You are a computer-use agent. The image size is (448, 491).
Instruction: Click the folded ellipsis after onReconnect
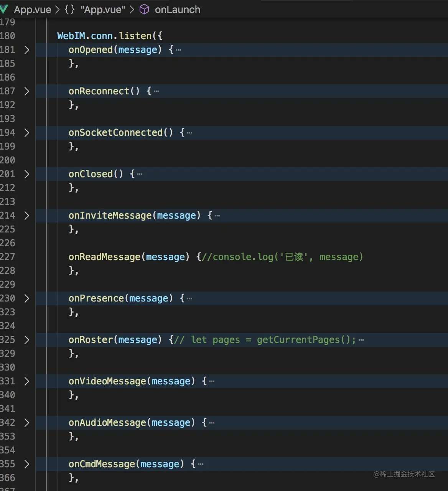[x=156, y=91]
